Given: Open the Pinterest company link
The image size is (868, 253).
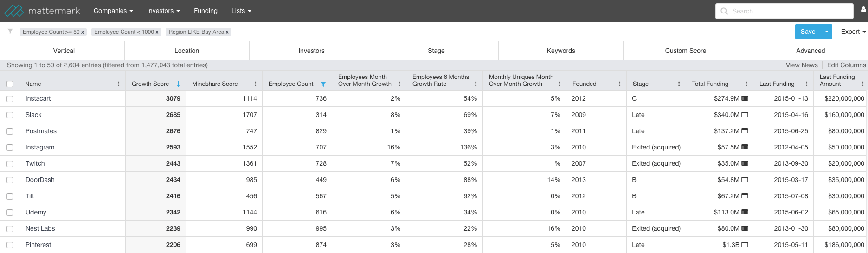Looking at the screenshot, I should click(39, 245).
